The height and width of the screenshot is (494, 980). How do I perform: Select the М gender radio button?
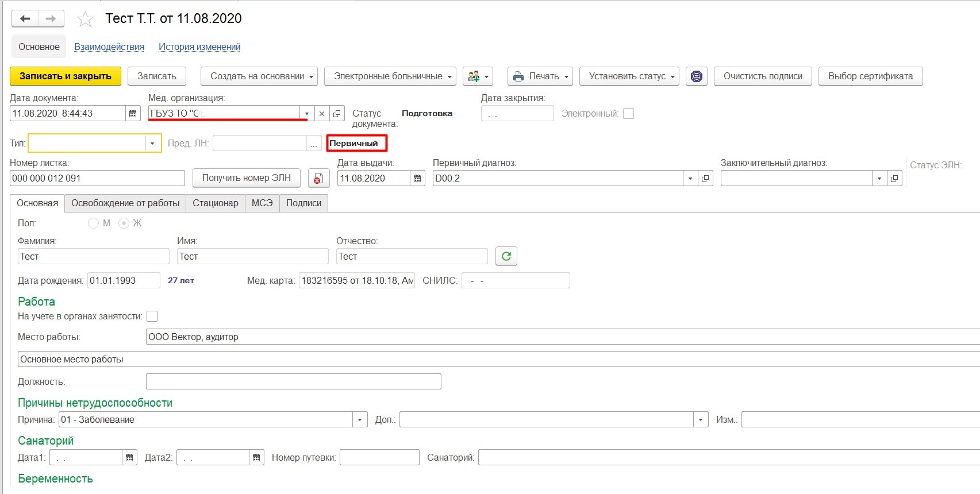coord(93,223)
